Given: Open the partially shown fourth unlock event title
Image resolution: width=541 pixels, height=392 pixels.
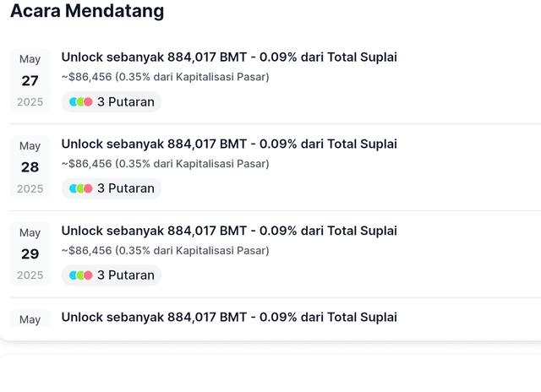Looking at the screenshot, I should pos(229,318).
